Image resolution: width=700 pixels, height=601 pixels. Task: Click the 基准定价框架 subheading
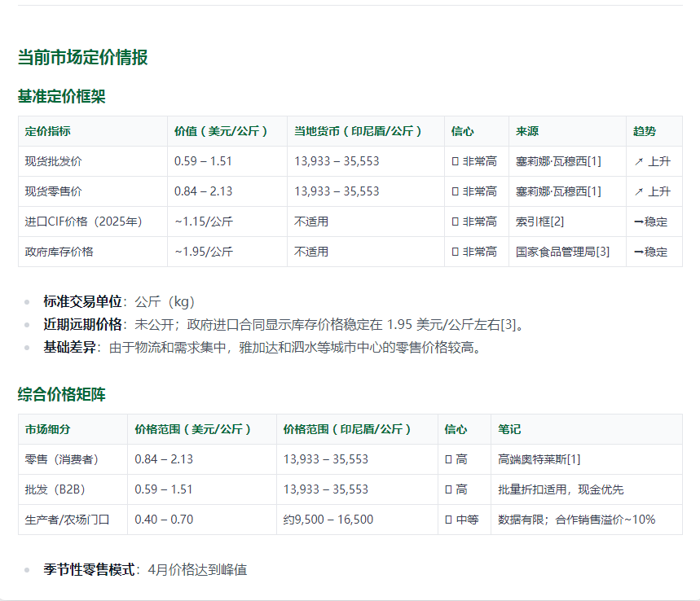(x=62, y=96)
